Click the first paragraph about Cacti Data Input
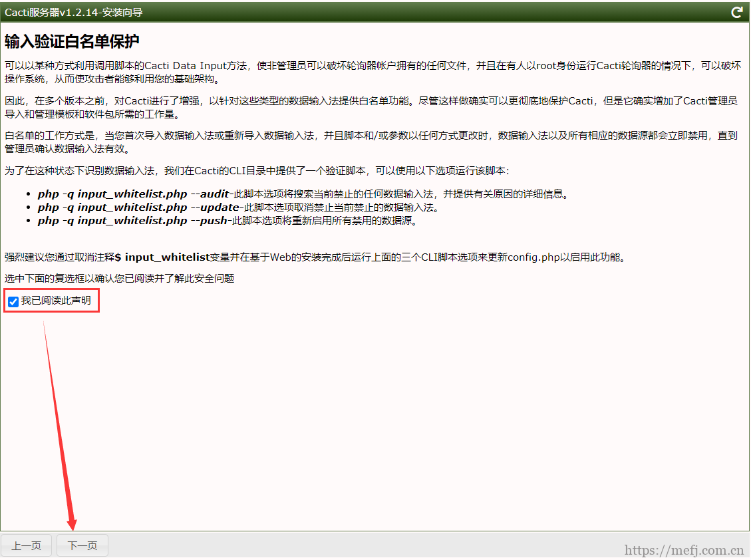The image size is (751, 560). click(373, 72)
